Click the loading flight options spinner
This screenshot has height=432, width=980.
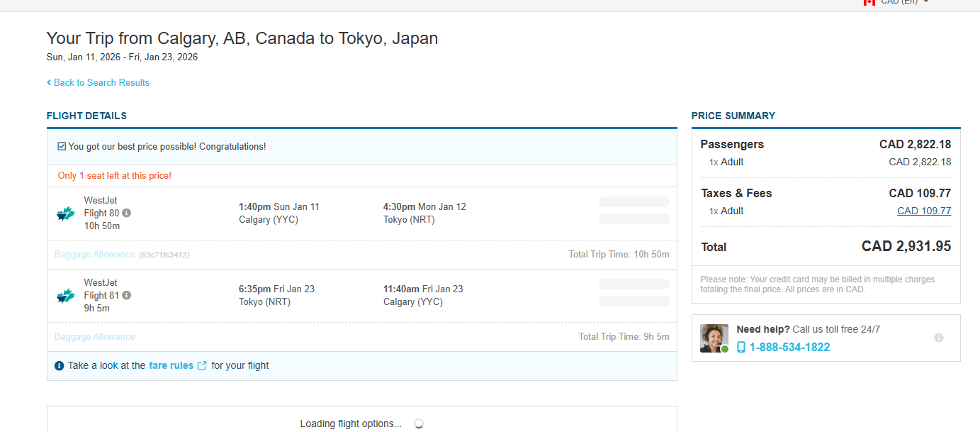419,423
